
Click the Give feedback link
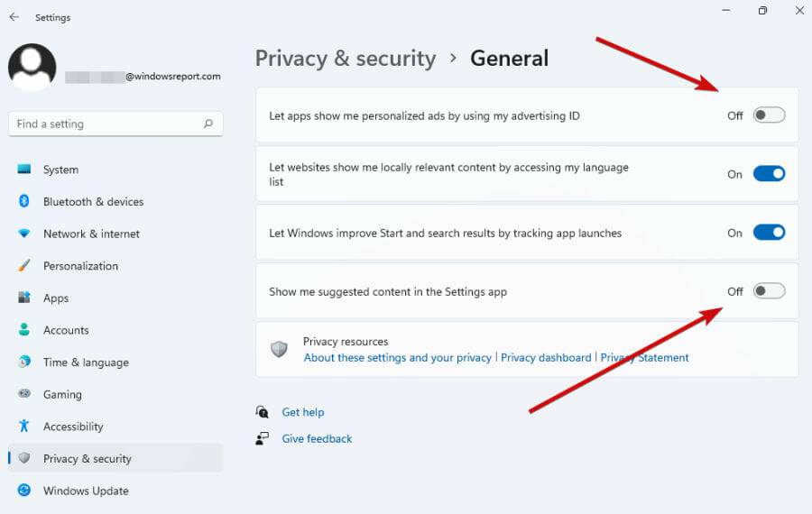(317, 439)
